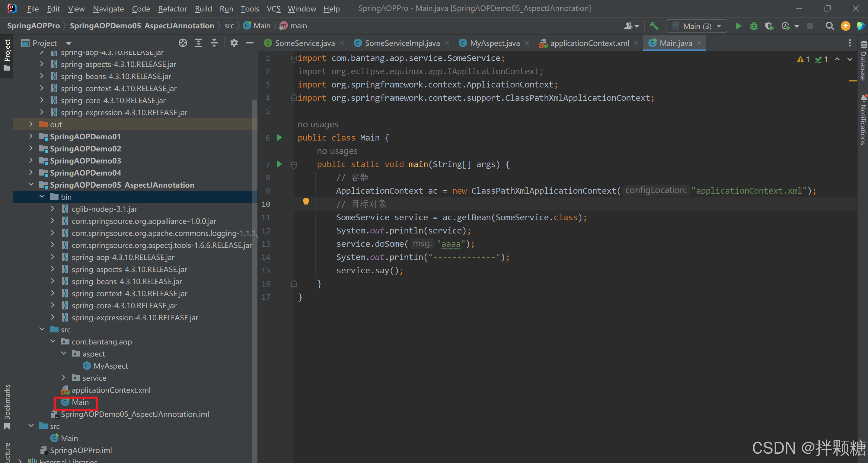Click the locate target crosshair icon

183,43
